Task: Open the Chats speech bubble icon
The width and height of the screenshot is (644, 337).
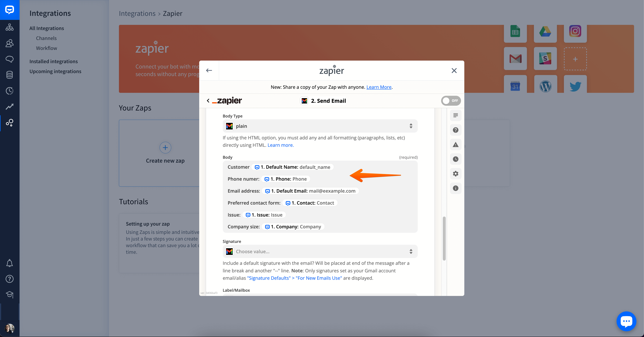Action: point(10,59)
